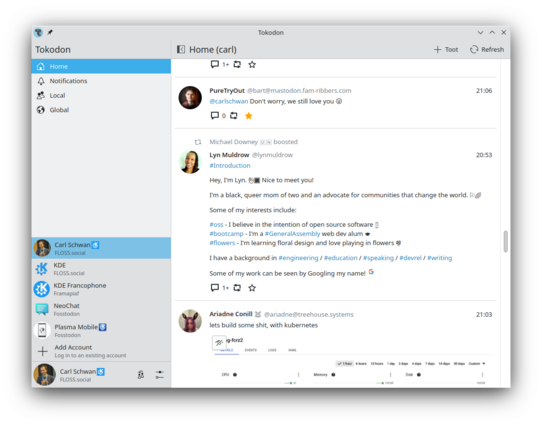542x425 pixels.
Task: Open the #engineering hashtag
Action: [x=298, y=258]
